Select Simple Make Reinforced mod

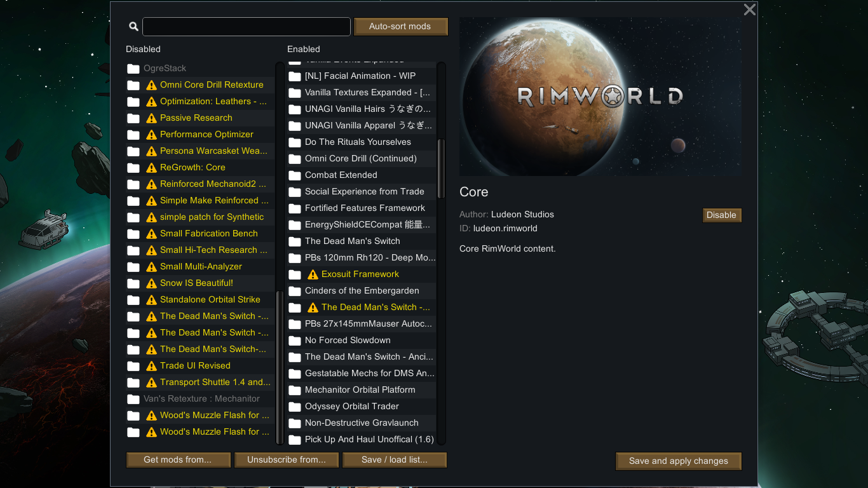[x=200, y=201]
